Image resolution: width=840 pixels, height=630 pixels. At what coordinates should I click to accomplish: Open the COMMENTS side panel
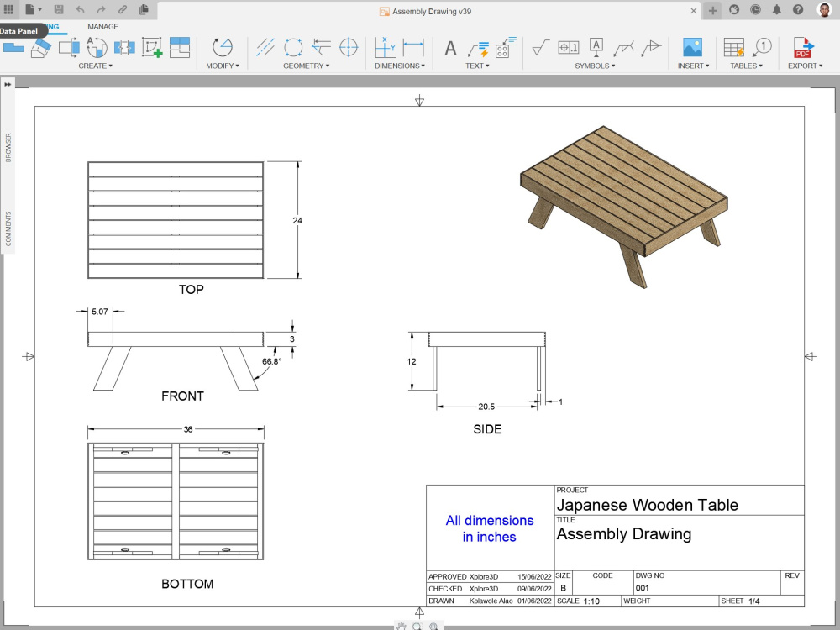coord(8,228)
